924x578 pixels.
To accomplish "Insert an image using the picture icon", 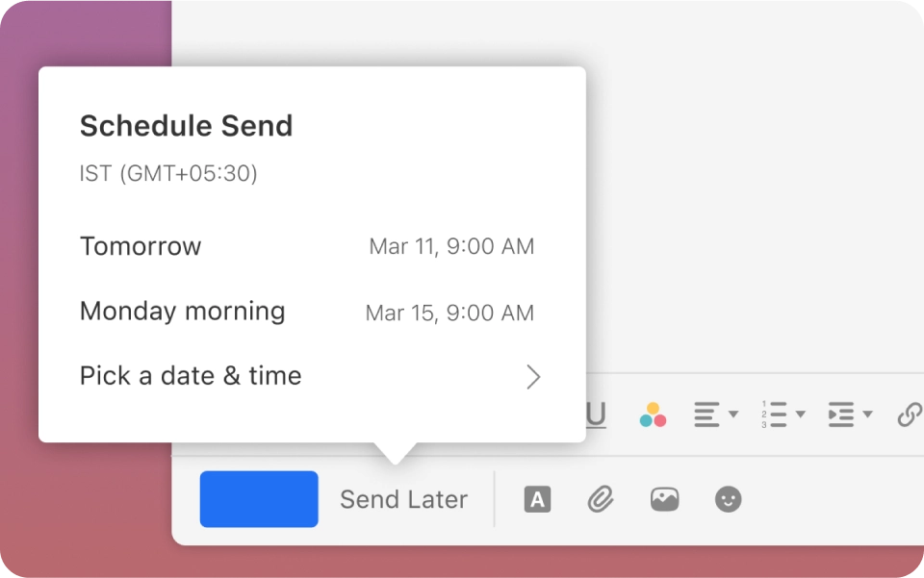I will coord(664,499).
